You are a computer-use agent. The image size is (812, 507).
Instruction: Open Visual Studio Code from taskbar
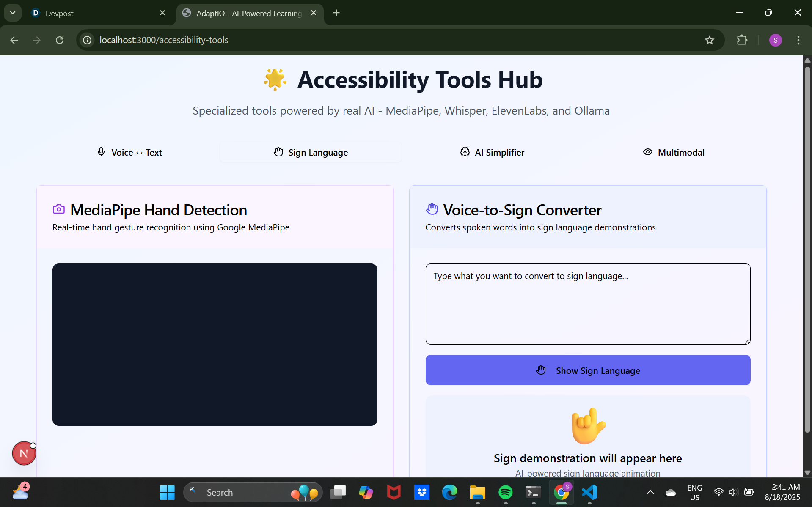(x=589, y=492)
